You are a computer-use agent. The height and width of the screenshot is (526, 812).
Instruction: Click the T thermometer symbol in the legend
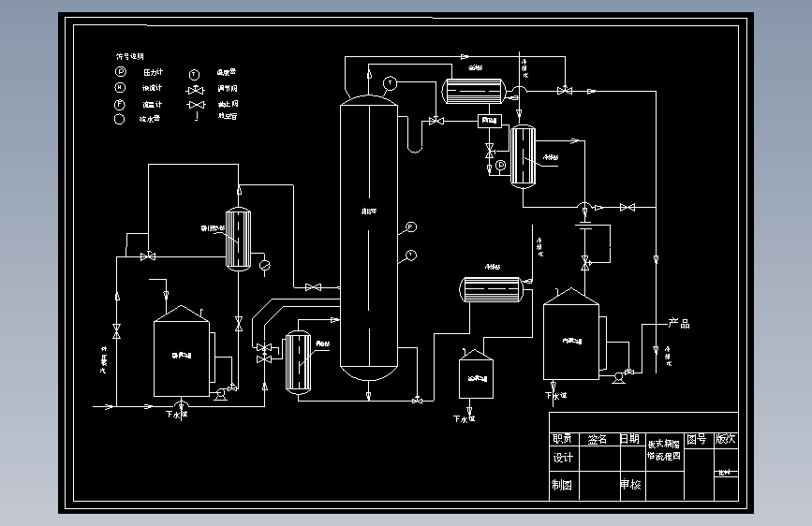click(x=194, y=75)
